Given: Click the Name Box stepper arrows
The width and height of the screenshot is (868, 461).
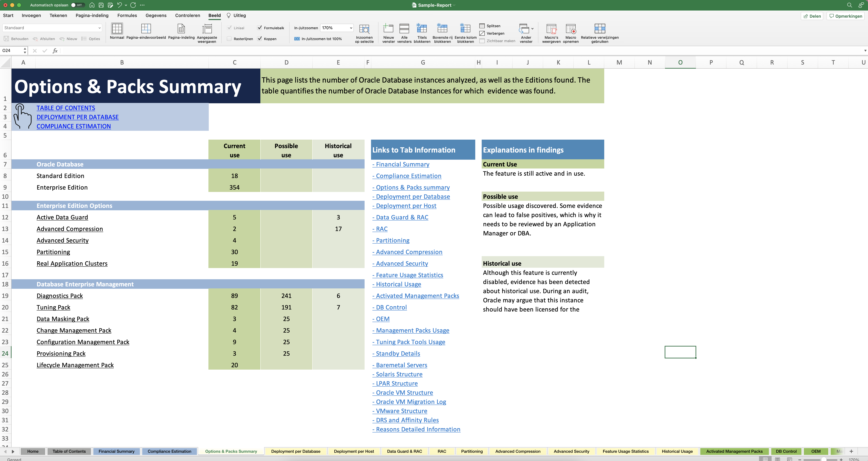Looking at the screenshot, I should coord(25,51).
